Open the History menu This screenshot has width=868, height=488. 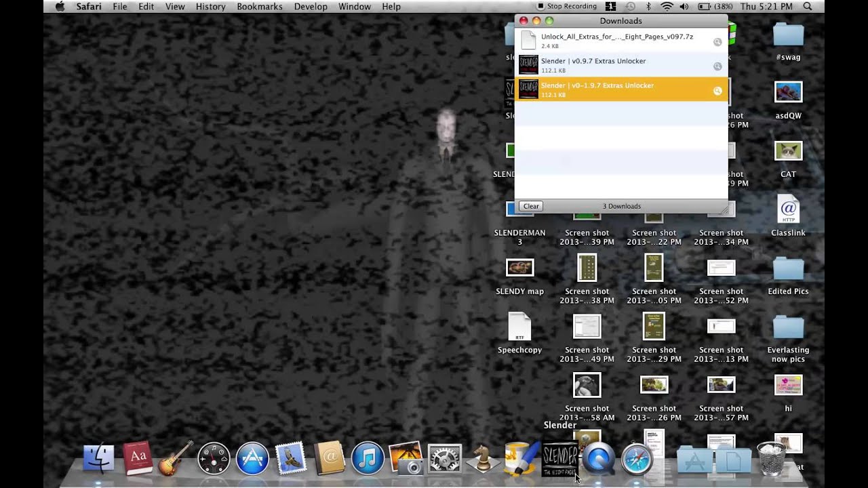click(210, 6)
